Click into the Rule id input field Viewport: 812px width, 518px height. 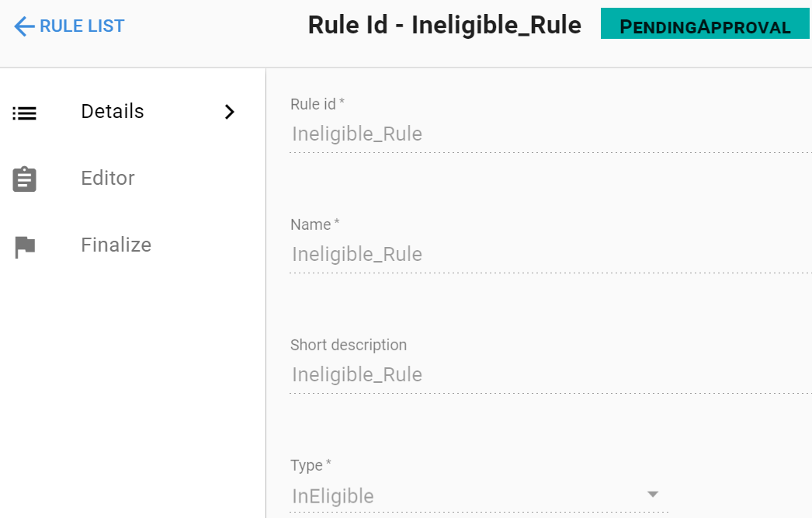(543, 134)
